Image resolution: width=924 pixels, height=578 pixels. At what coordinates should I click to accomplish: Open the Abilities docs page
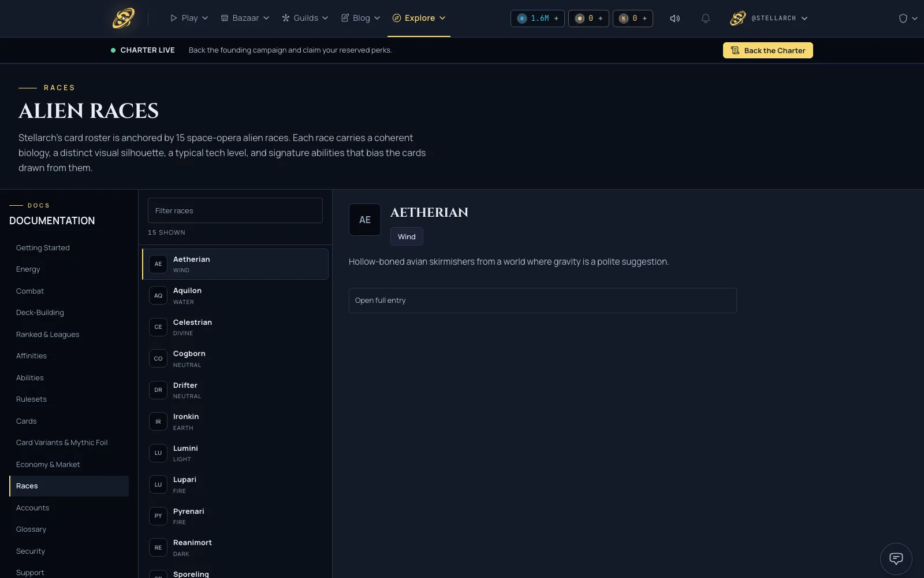pyautogui.click(x=30, y=377)
